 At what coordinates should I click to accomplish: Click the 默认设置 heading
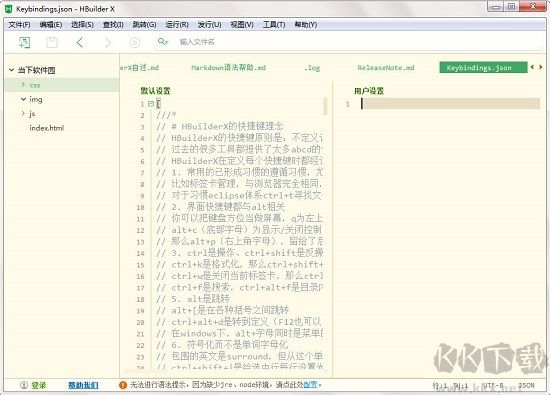coord(155,91)
